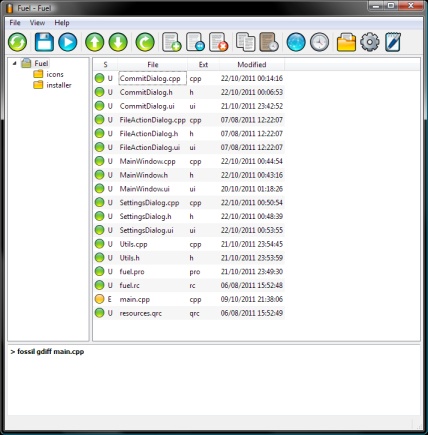Viewport: 428px width, 435px height.
Task: Open the View menu
Action: tap(37, 23)
